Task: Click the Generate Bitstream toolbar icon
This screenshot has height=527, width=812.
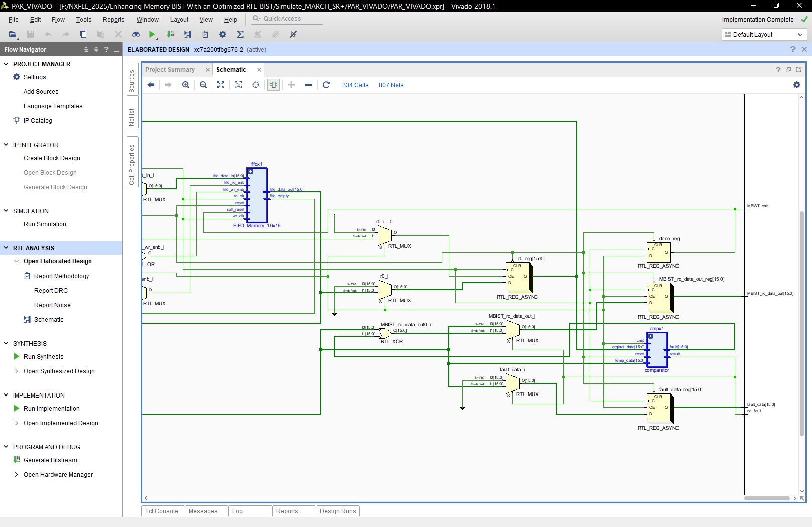Action: pos(171,34)
